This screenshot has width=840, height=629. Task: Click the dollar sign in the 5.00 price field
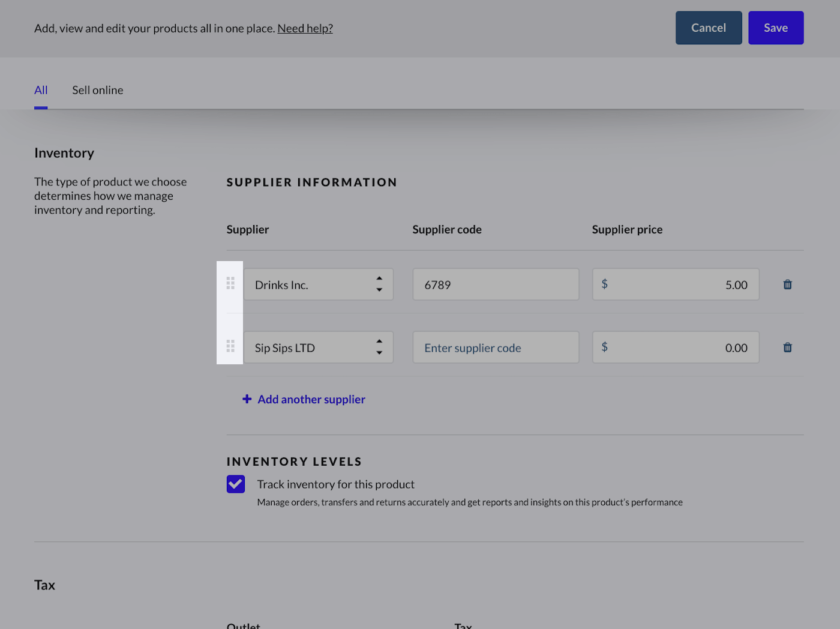point(604,284)
